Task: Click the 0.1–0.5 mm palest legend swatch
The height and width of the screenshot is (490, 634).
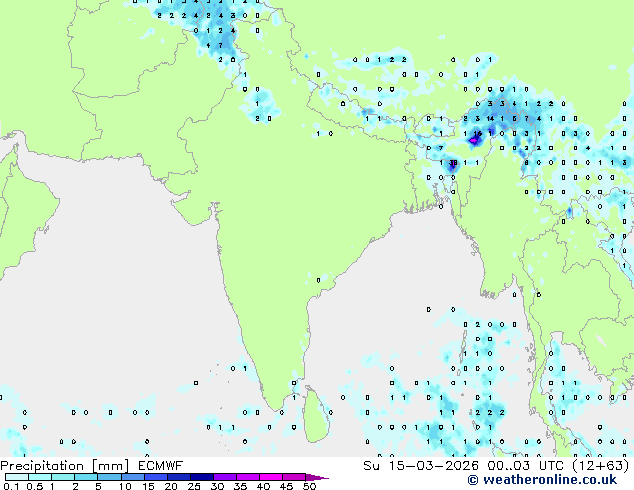Action: pos(17,477)
